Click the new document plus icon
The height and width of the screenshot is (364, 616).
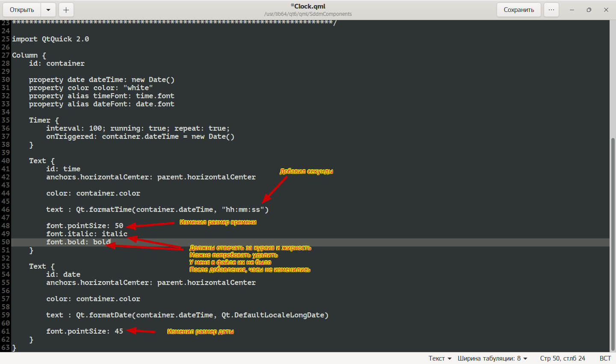pyautogui.click(x=66, y=10)
